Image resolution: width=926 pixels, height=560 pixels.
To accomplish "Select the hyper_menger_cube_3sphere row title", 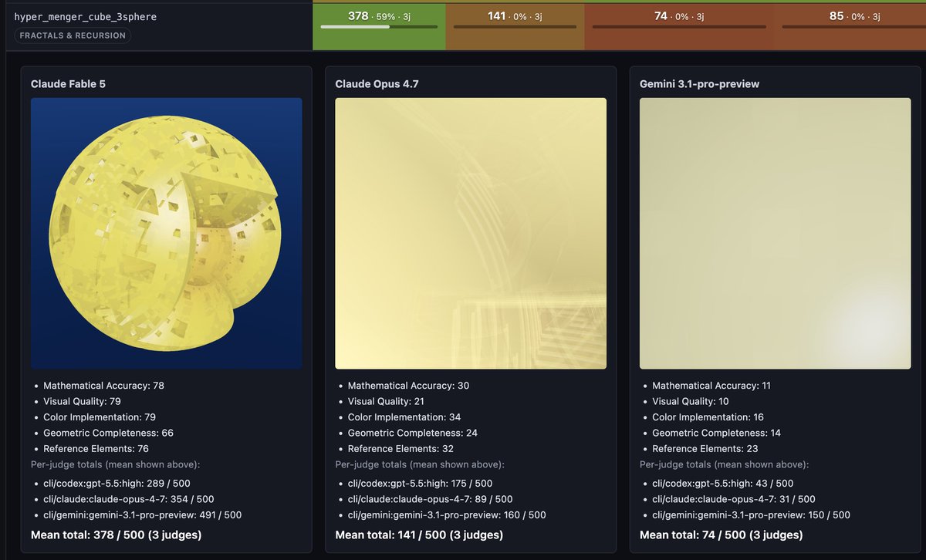I will (x=86, y=15).
